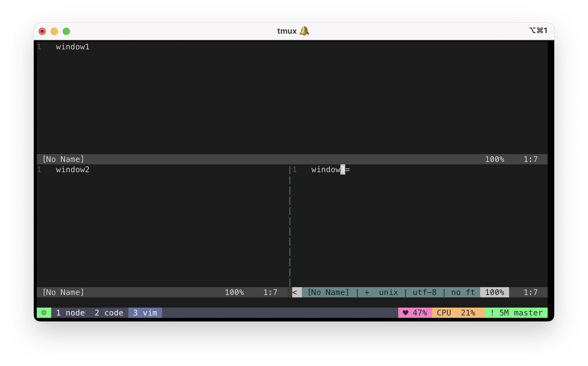Click the heart icon showing battery status

pos(406,313)
